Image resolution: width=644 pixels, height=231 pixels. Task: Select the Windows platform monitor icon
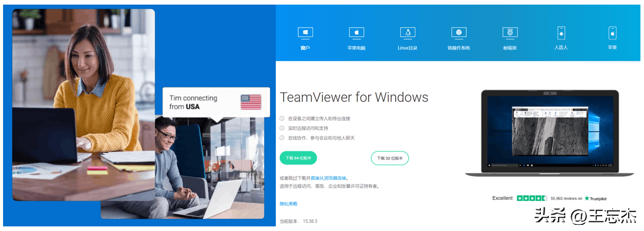click(x=305, y=33)
